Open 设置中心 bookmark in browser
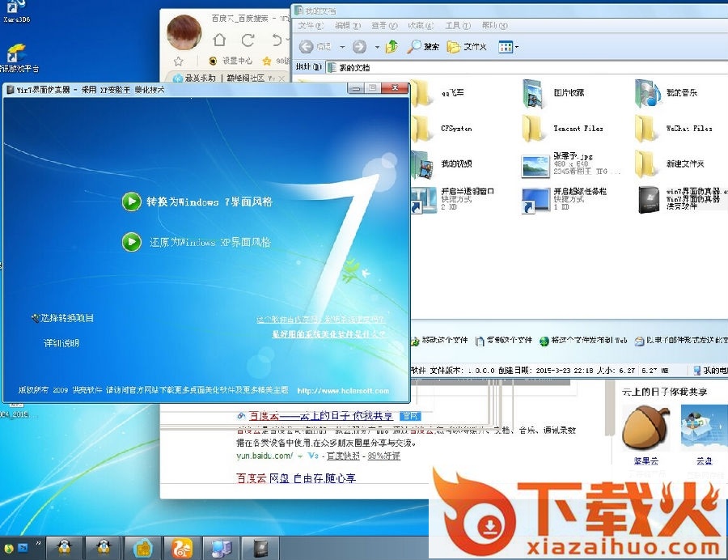Screen dimensions: 728x560 231,61
